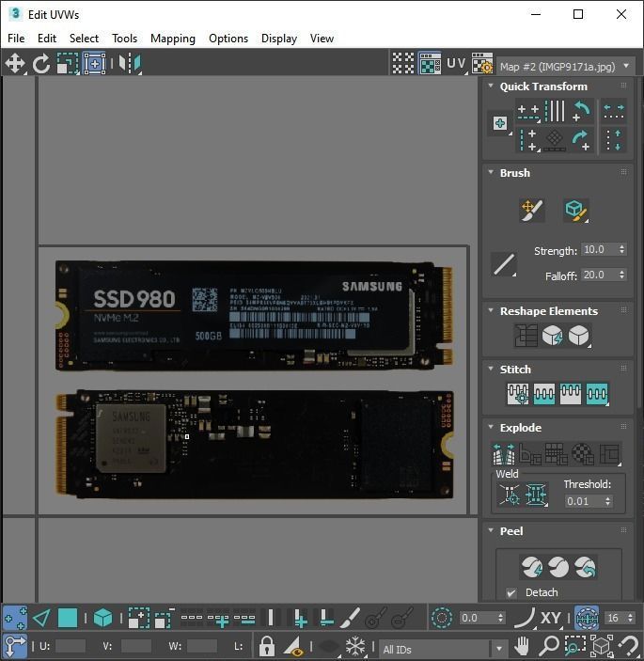
Task: Toggle Vertex sub-object mode
Action: click(x=15, y=618)
